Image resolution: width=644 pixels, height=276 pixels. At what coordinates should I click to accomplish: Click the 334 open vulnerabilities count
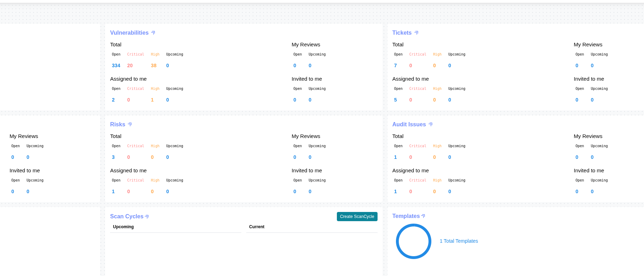(116, 65)
